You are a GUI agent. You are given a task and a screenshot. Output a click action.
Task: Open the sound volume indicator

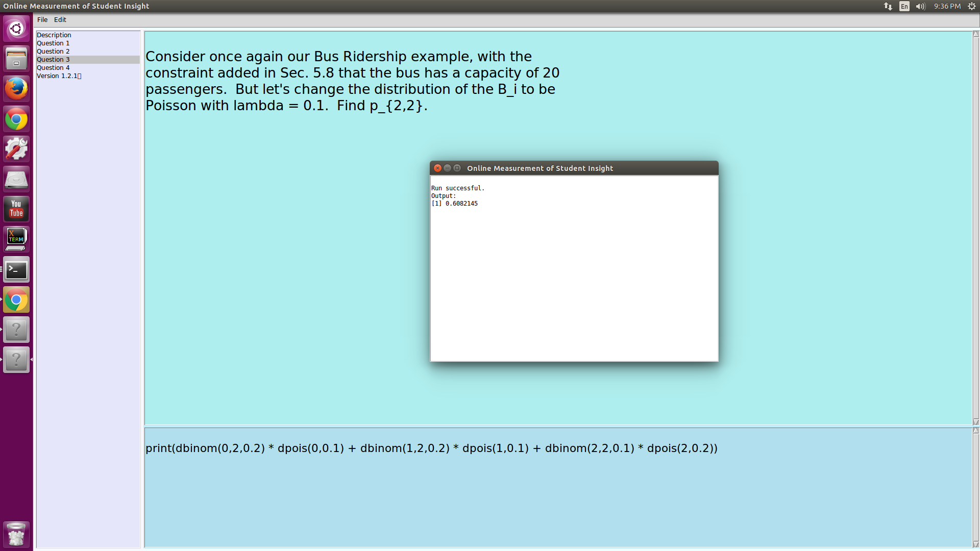click(x=921, y=6)
